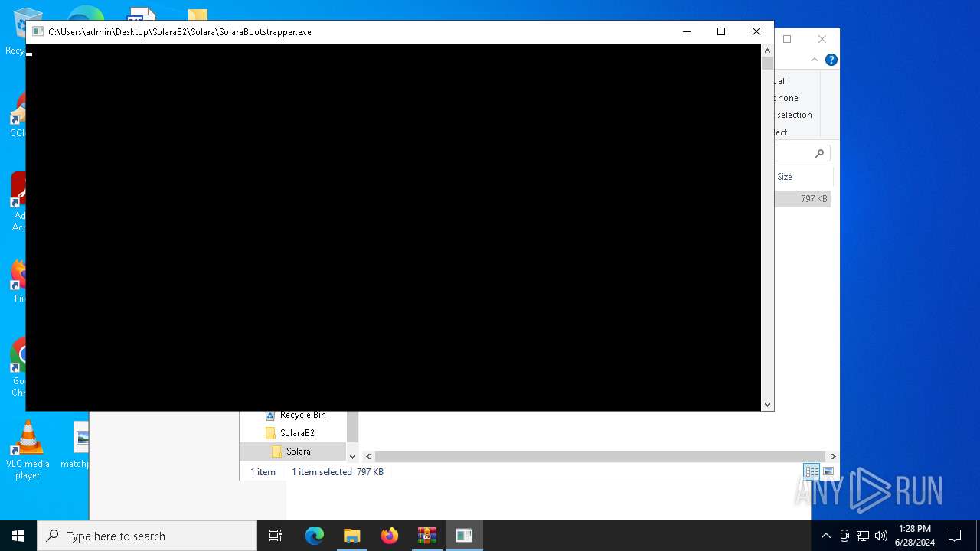The width and height of the screenshot is (980, 551).
Task: Select the Solara folder in Explorer tree
Action: tap(299, 452)
